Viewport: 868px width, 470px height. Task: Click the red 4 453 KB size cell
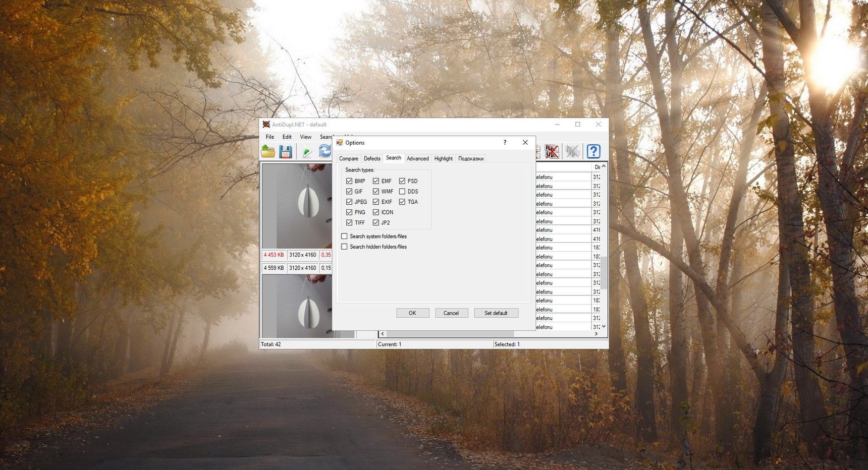pyautogui.click(x=274, y=255)
